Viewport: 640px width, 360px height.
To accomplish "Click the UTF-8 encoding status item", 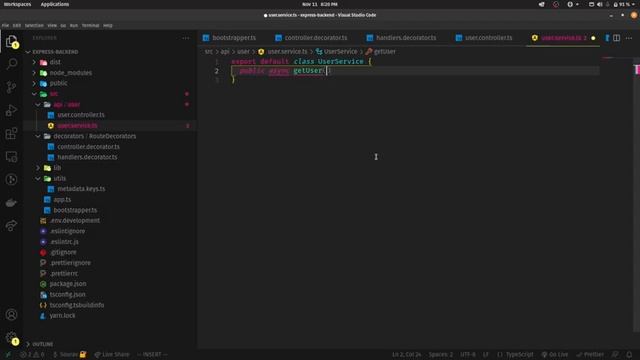I will pos(468,355).
